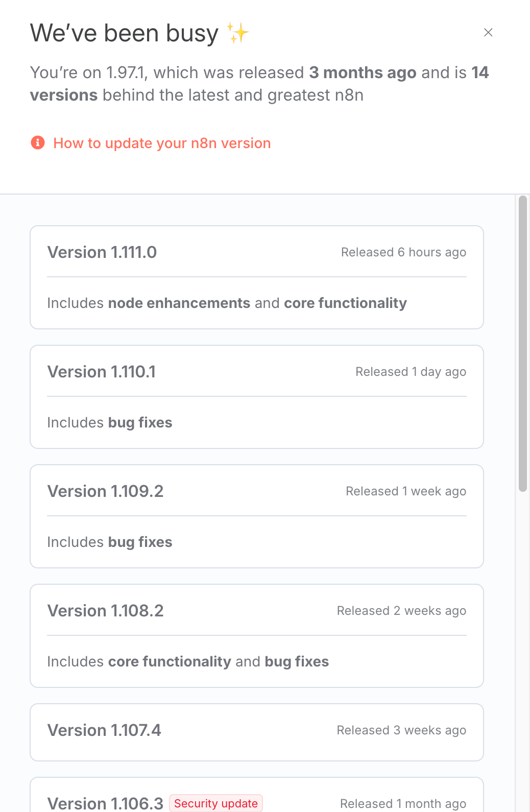Click the Security update badge
This screenshot has height=812, width=530.
pyautogui.click(x=216, y=803)
